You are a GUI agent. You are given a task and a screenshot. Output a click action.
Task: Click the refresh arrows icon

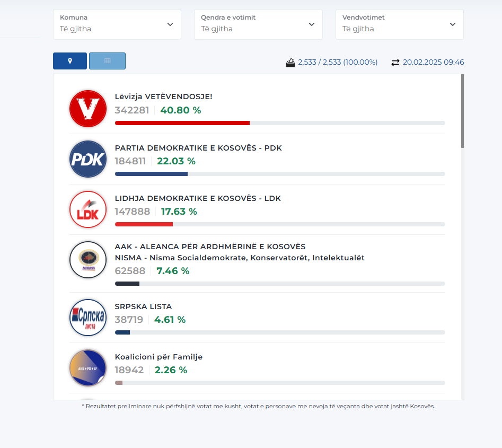click(395, 63)
